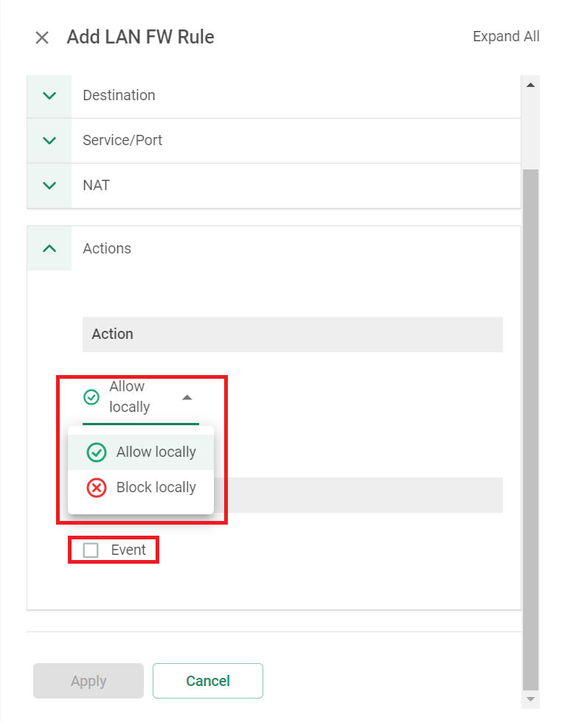
Task: Click the scrollbar up arrow
Action: pyautogui.click(x=530, y=85)
